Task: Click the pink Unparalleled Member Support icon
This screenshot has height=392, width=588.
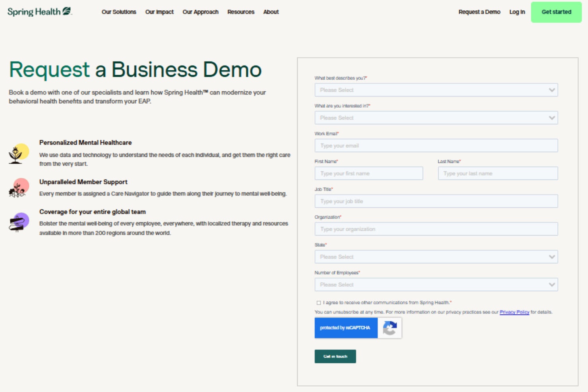Action: [x=19, y=188]
